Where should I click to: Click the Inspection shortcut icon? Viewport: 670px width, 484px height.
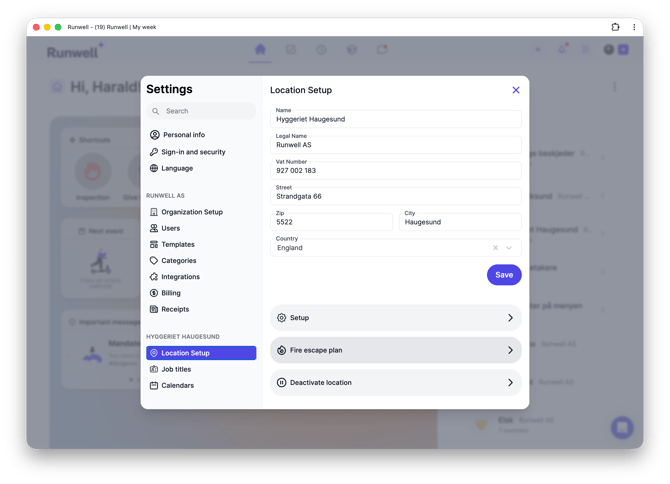(x=93, y=172)
